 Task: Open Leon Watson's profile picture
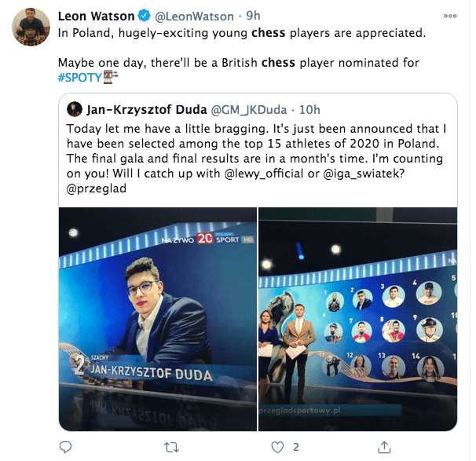[x=31, y=27]
